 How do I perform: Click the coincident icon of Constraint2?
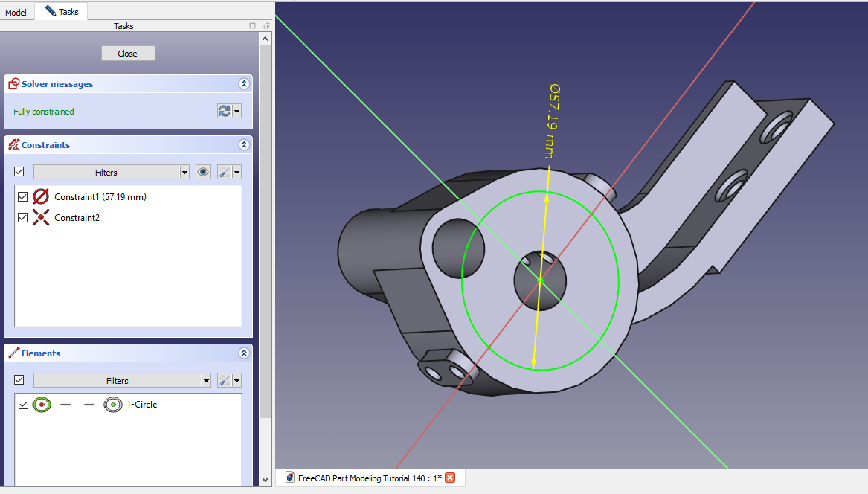[x=42, y=218]
